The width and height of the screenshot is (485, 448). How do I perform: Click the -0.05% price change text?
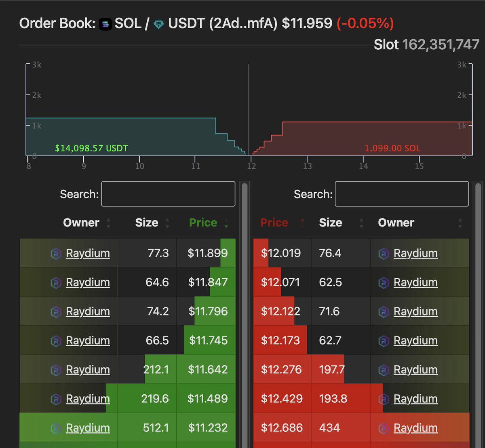click(x=365, y=23)
